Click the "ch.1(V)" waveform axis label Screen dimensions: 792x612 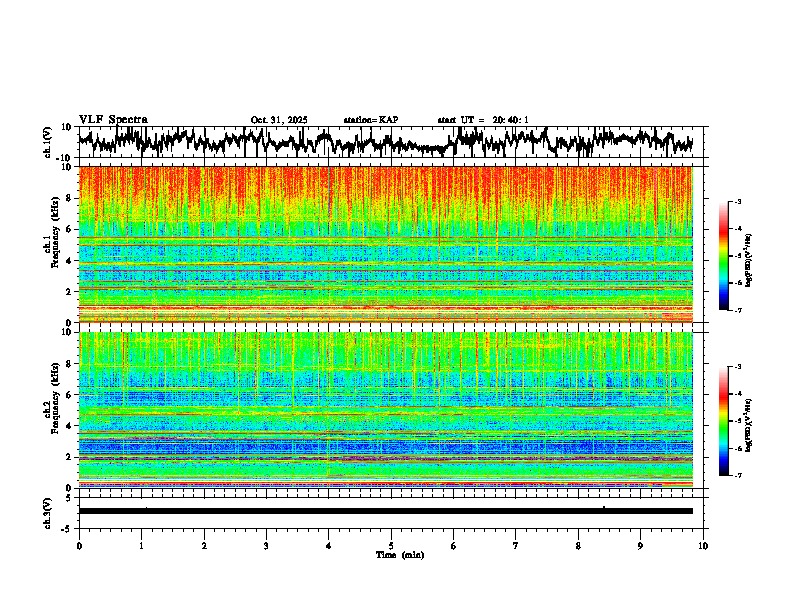pos(48,142)
